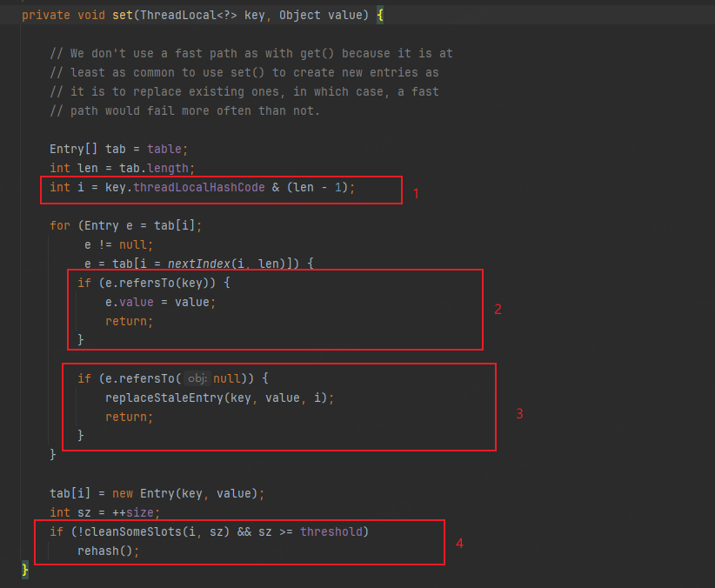715x588 pixels.
Task: Click the 'replaceStaleEntry' method call
Action: 164,398
